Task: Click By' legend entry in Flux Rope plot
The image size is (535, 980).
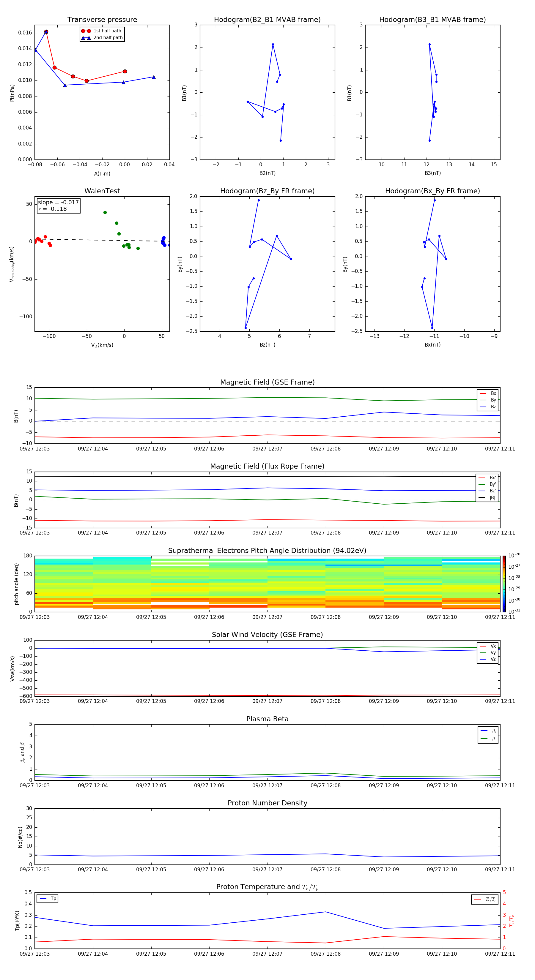Action: point(487,484)
